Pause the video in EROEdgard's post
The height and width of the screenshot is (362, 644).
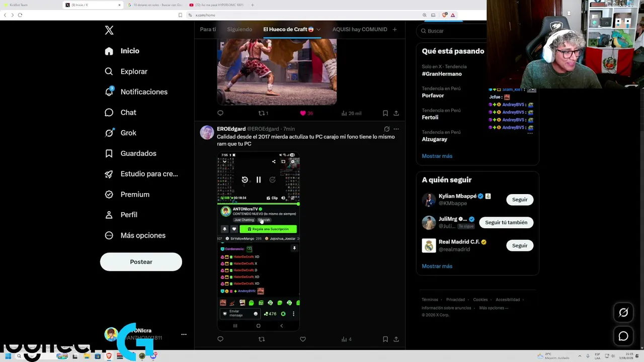(x=259, y=179)
